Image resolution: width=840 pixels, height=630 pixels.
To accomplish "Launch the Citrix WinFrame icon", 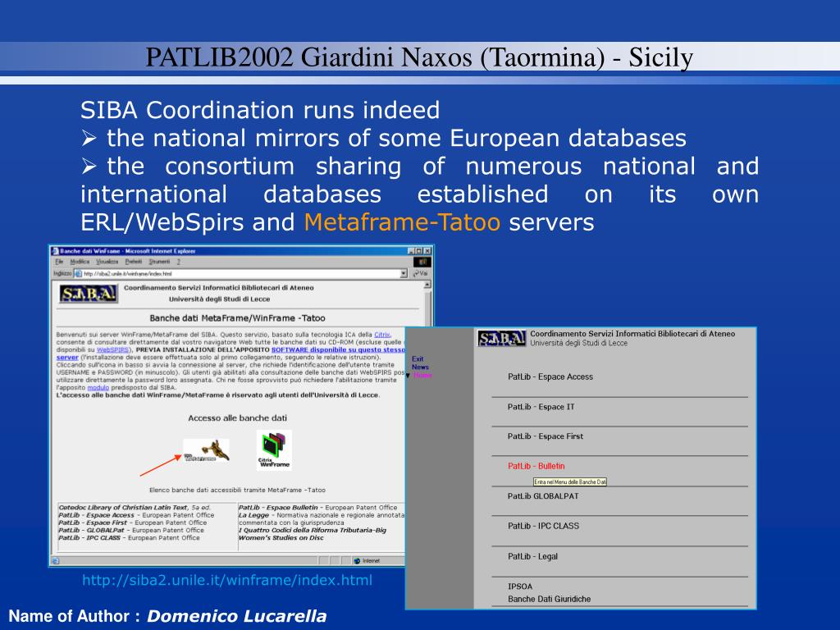I will [274, 450].
